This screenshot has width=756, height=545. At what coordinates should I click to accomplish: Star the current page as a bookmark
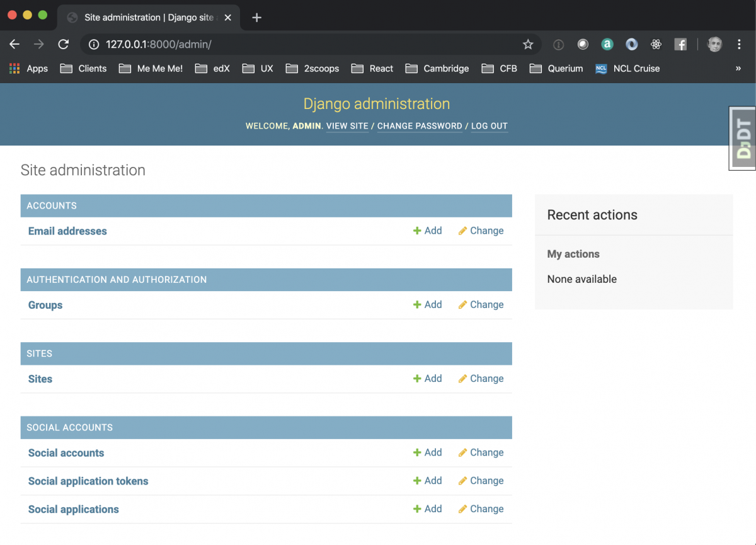coord(528,44)
